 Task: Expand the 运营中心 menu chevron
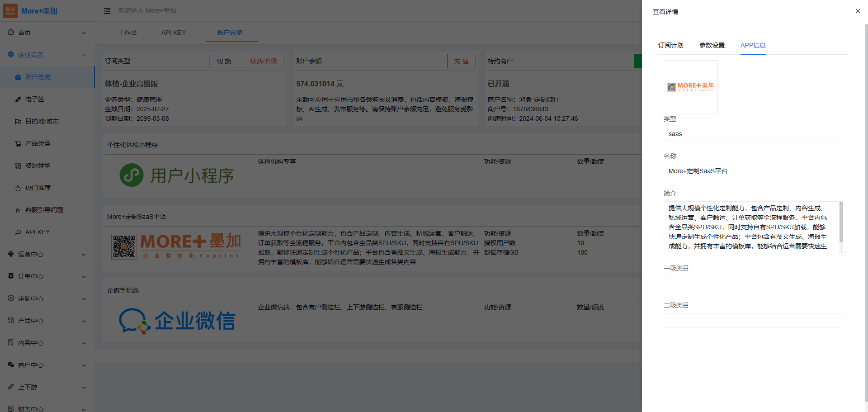84,255
